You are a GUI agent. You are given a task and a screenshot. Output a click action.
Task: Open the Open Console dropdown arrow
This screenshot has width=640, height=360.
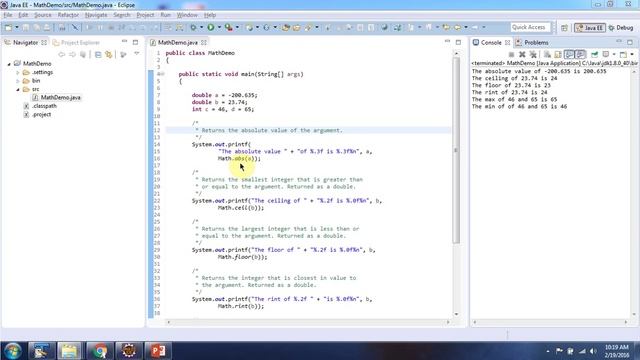(x=632, y=54)
